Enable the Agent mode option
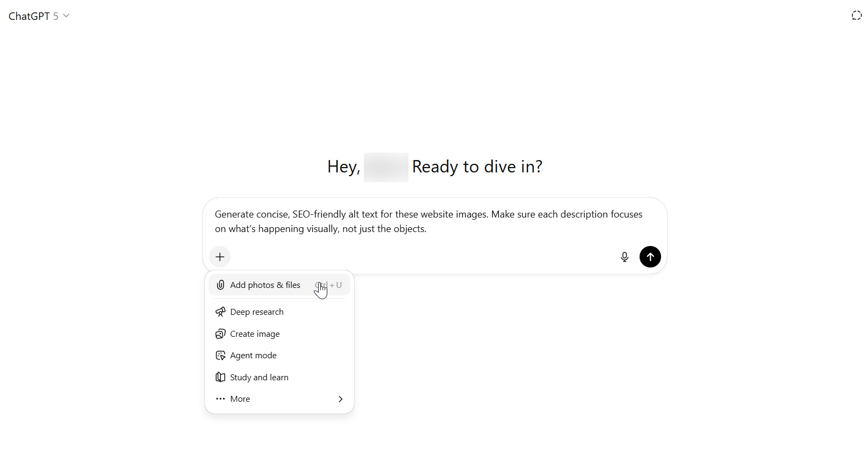Image resolution: width=868 pixels, height=463 pixels. pyautogui.click(x=253, y=356)
